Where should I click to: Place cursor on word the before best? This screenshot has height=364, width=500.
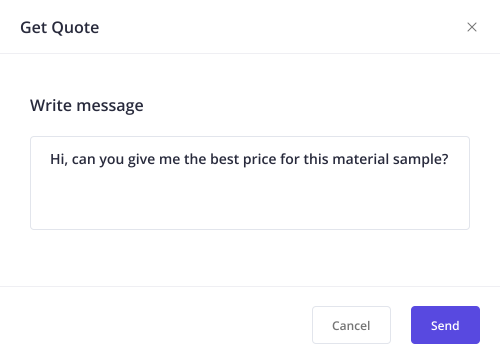tap(195, 159)
